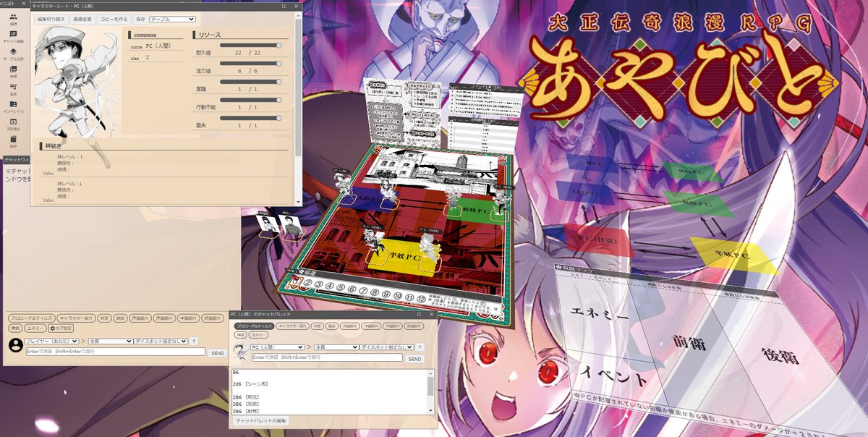Image resolution: width=868 pixels, height=437 pixels.
Task: Open the テーブル location dropdown in sheet
Action: [x=172, y=20]
